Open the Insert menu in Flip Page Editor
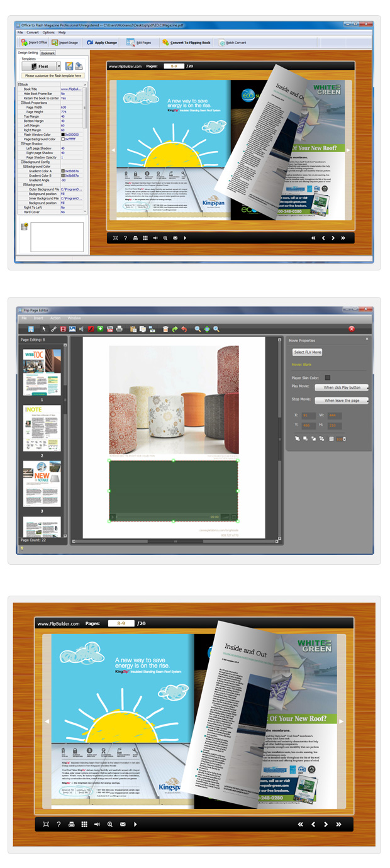390x868 pixels. [38, 318]
